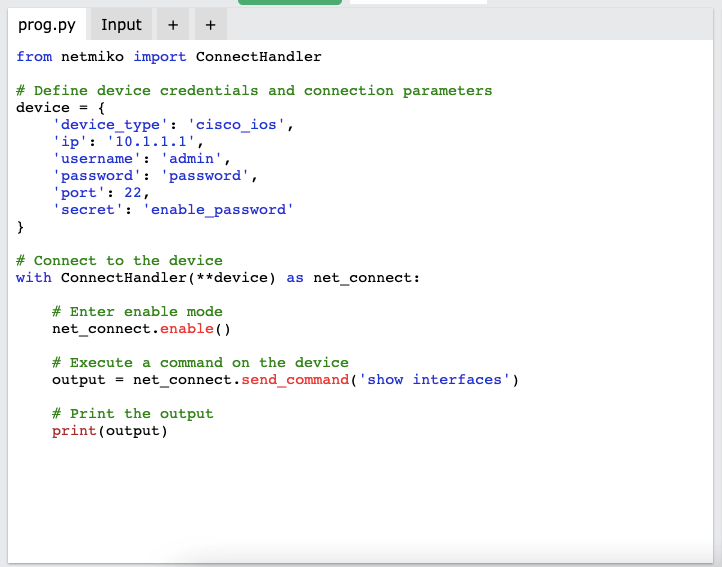722x567 pixels.
Task: Click the 'username' dictionary key
Action: tap(96, 159)
